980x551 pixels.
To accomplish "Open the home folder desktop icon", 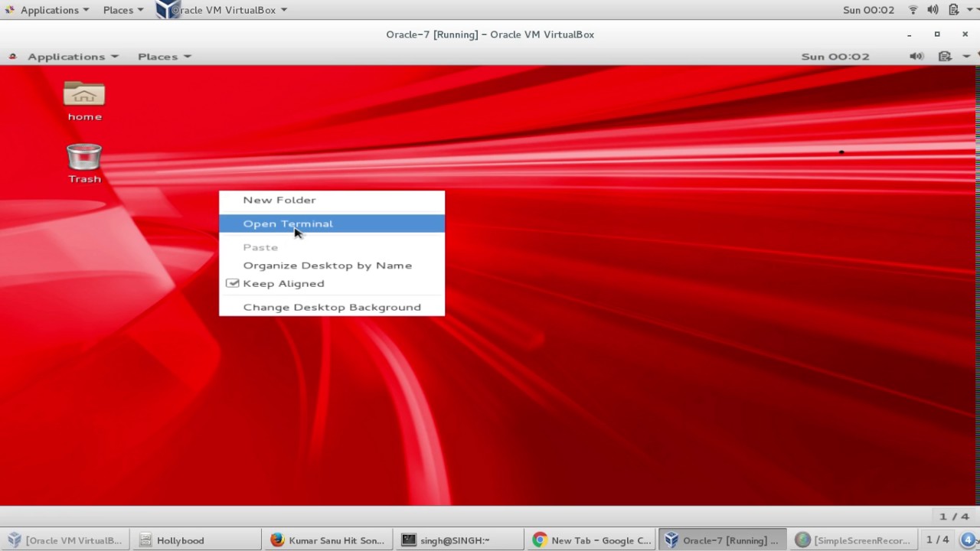I will click(84, 100).
